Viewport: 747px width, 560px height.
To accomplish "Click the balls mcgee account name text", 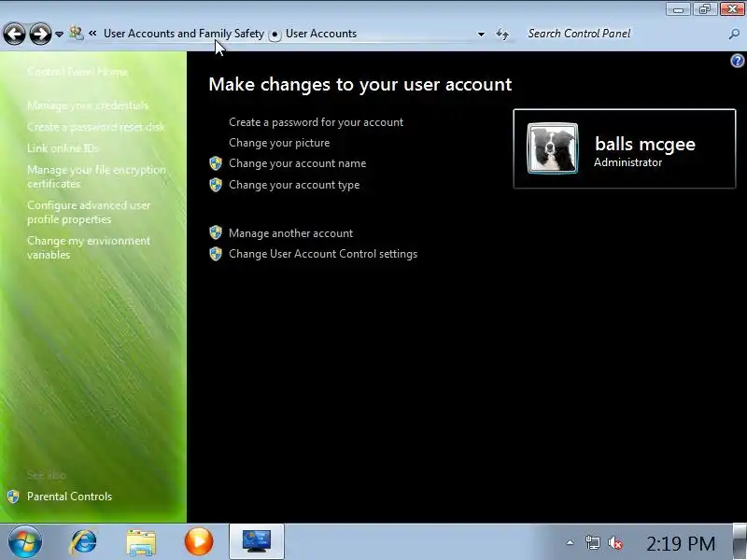I will coord(645,144).
